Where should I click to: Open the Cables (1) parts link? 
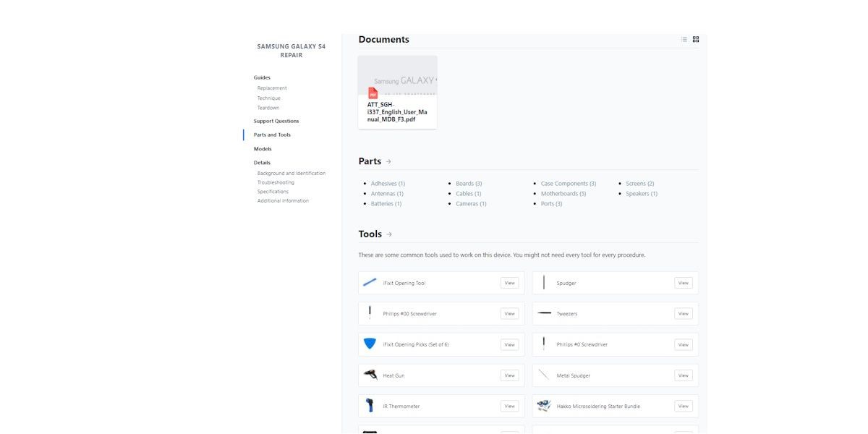469,194
